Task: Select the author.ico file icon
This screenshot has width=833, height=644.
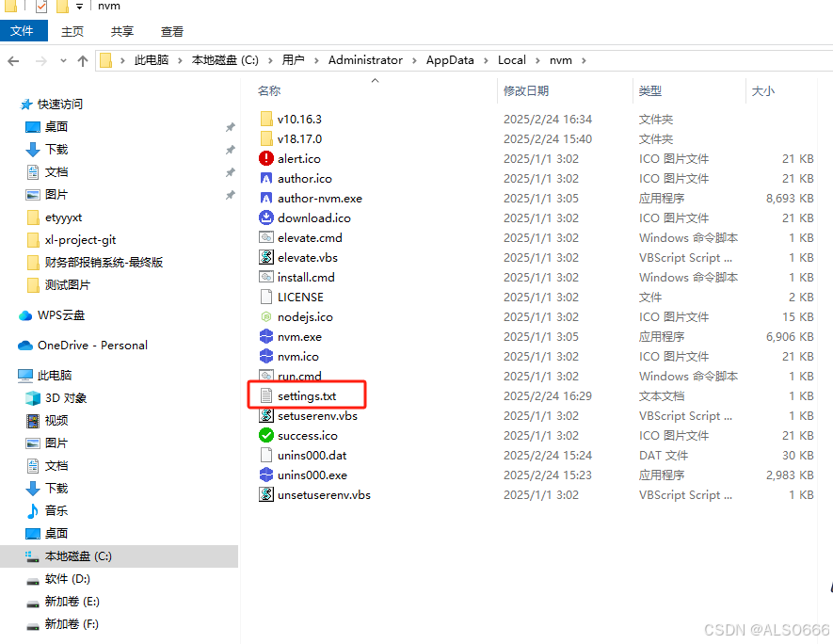Action: (266, 178)
